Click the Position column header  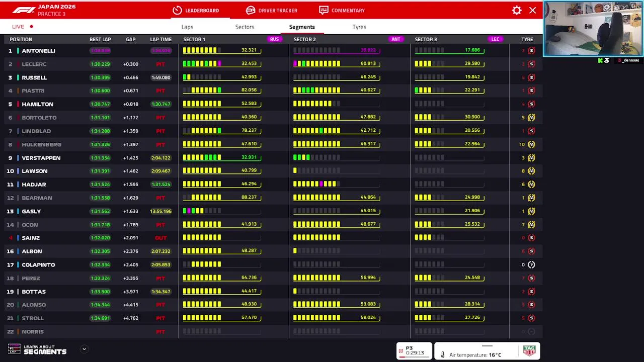click(x=21, y=39)
